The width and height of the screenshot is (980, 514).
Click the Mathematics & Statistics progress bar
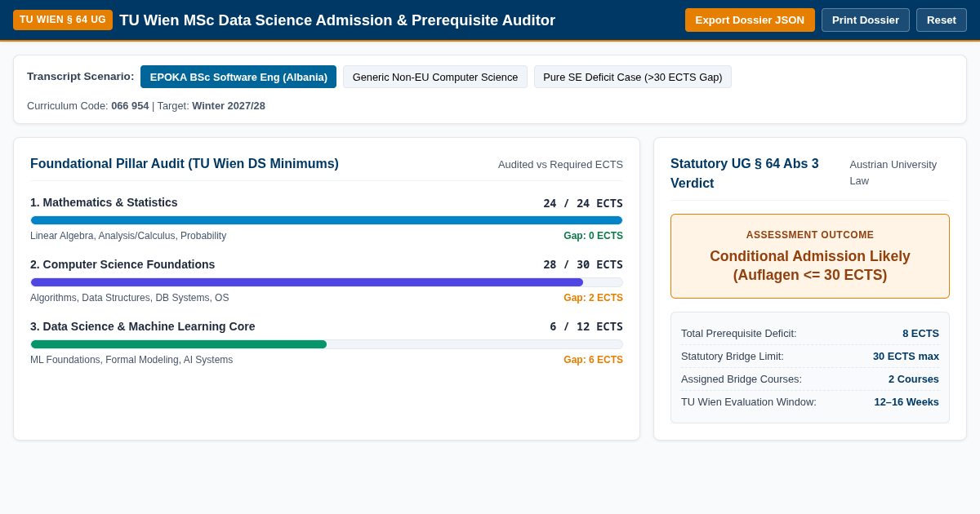click(x=327, y=220)
